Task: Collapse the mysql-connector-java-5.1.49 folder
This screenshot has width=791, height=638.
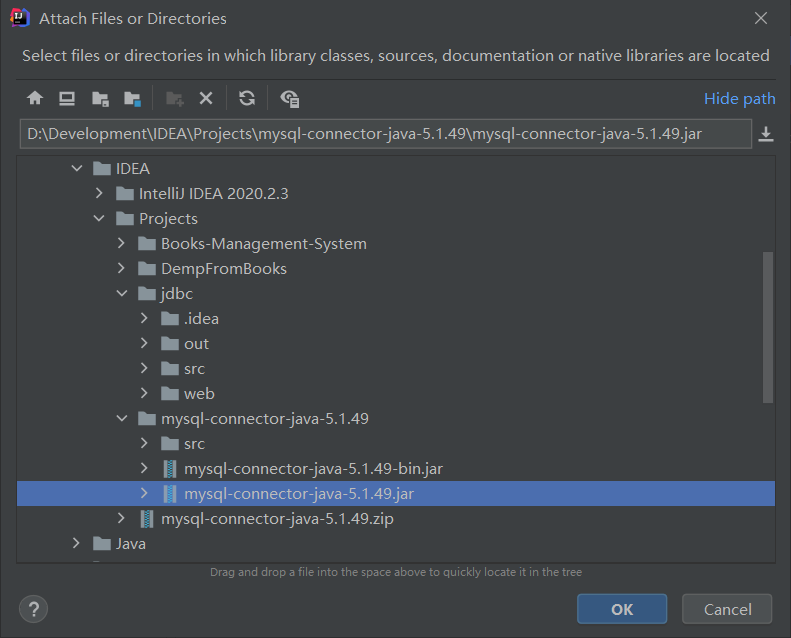Action: 122,418
